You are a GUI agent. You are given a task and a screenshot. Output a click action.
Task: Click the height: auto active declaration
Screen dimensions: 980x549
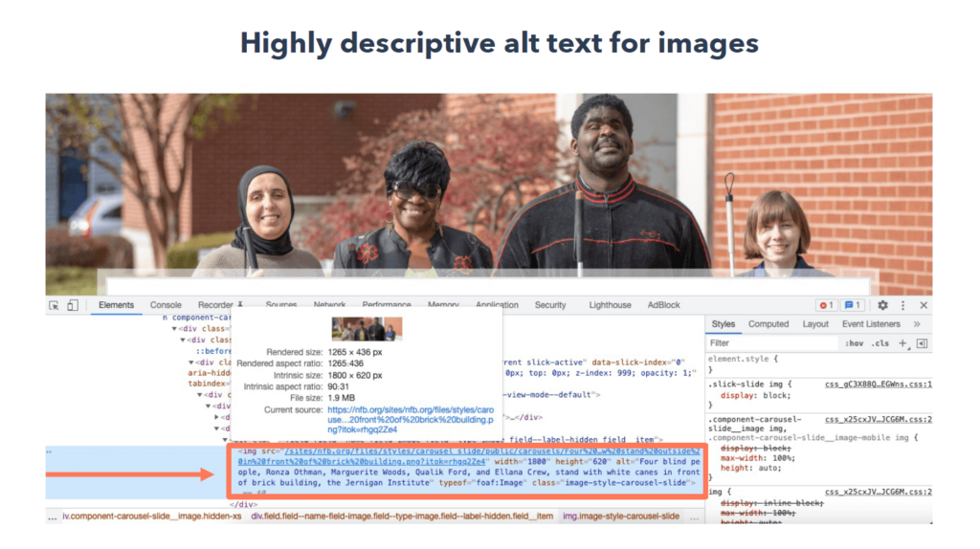750,469
